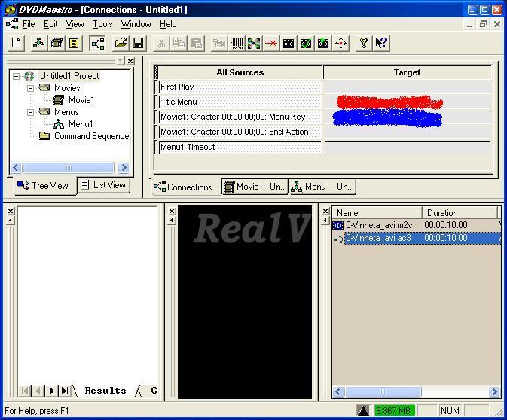
Task: Select Movie1 in the project tree
Action: coord(81,100)
